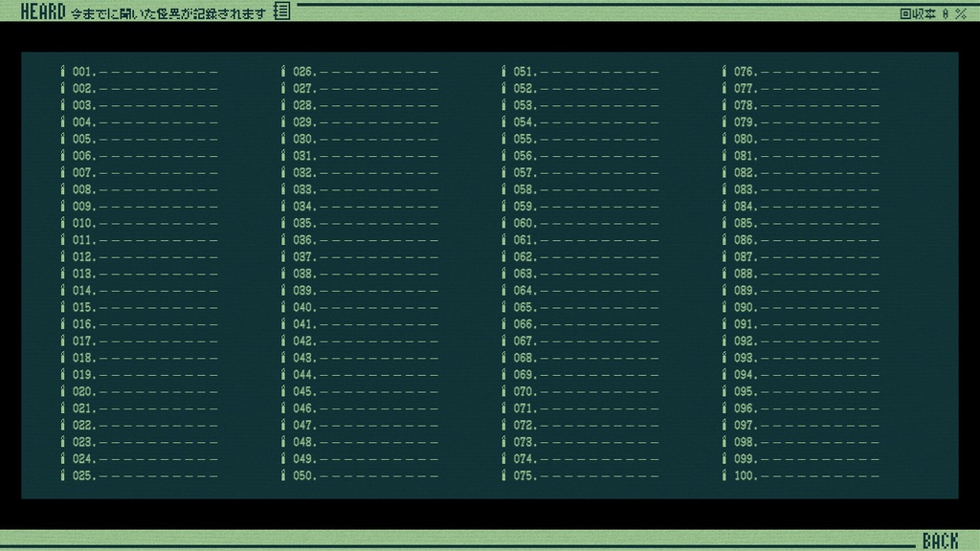Select the candle icon for entry 013

tap(62, 274)
